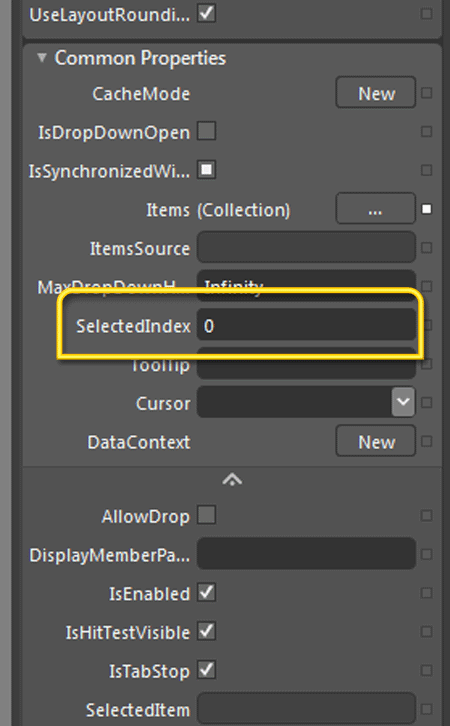The width and height of the screenshot is (450, 726).
Task: Click the SelectedIndex value field
Action: point(306,325)
